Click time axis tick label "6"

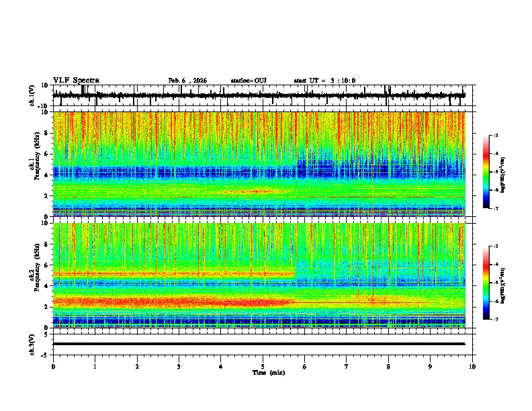coord(305,367)
